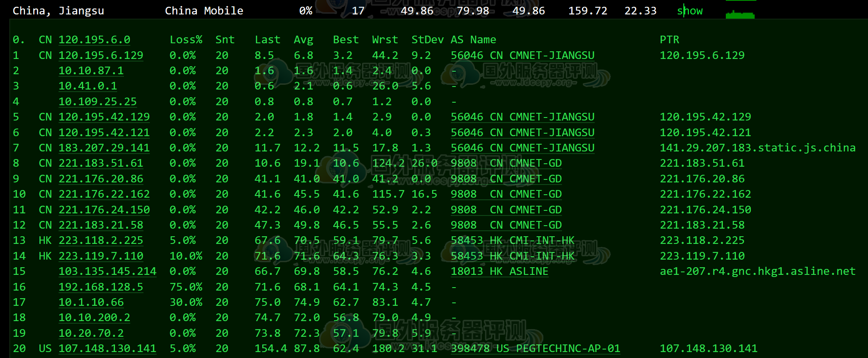
Task: Open AS link CMNET-JIANGSU in hop 7
Action: point(522,148)
